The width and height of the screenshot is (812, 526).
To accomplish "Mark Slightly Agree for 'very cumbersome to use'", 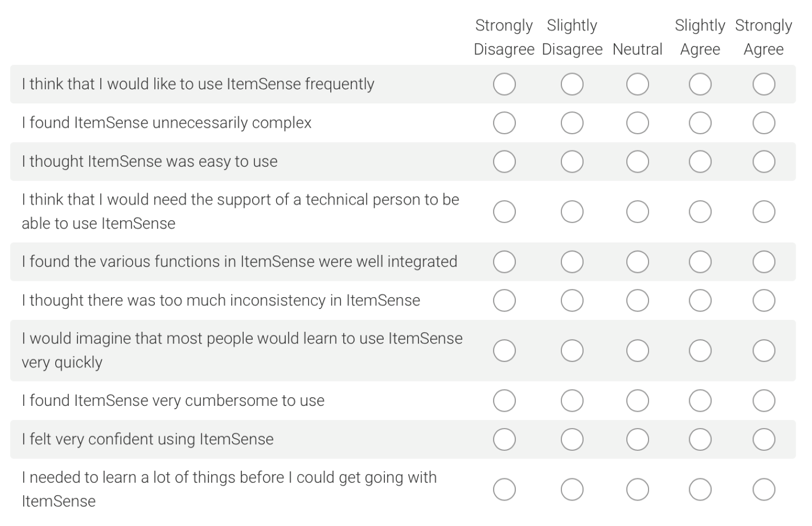I will (x=700, y=401).
